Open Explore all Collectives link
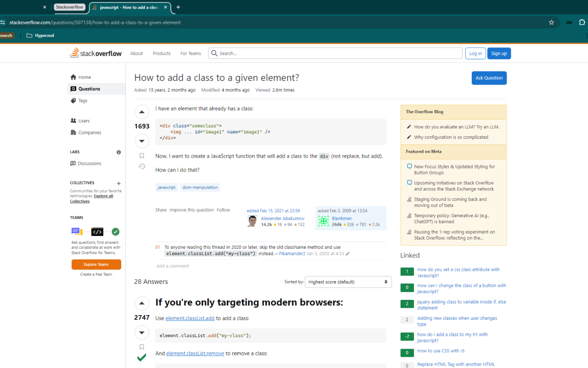Viewport: 588px width, 368px height. [91, 199]
